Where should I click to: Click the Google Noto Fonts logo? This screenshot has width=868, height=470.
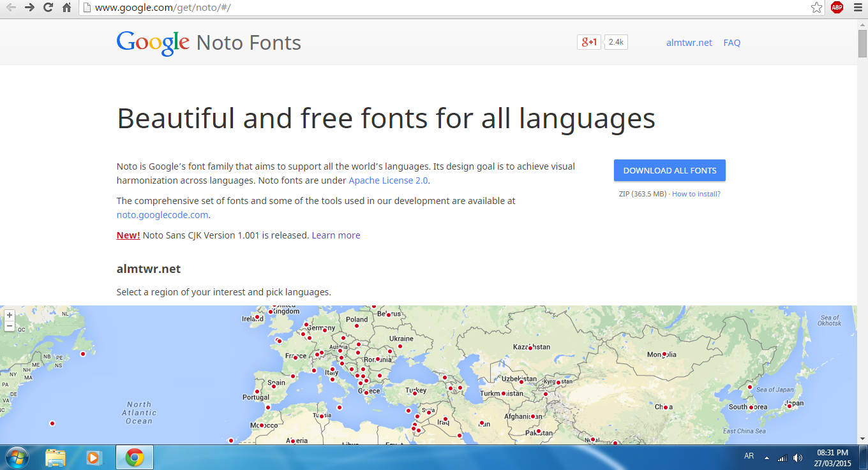tap(209, 43)
